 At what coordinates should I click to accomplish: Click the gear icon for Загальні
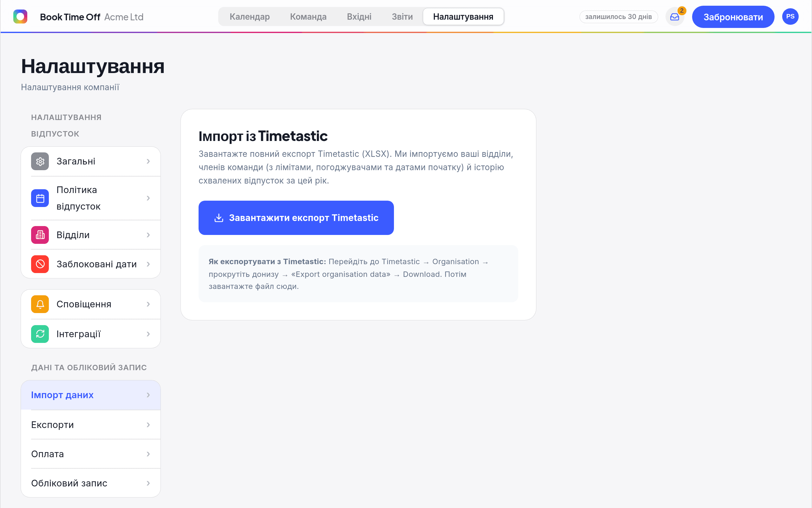(40, 162)
